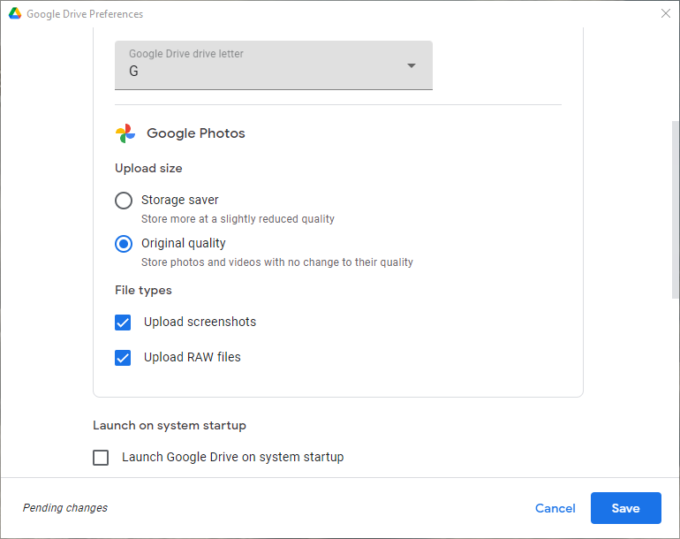The image size is (680, 539).
Task: Click the Cancel button
Action: (x=555, y=508)
